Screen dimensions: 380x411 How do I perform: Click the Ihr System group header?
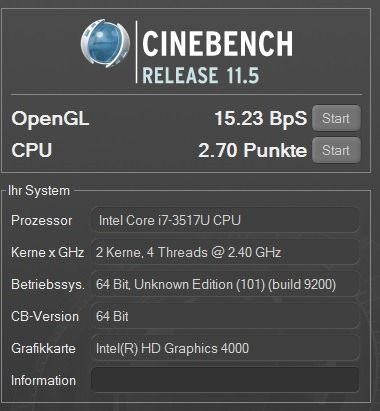39,191
